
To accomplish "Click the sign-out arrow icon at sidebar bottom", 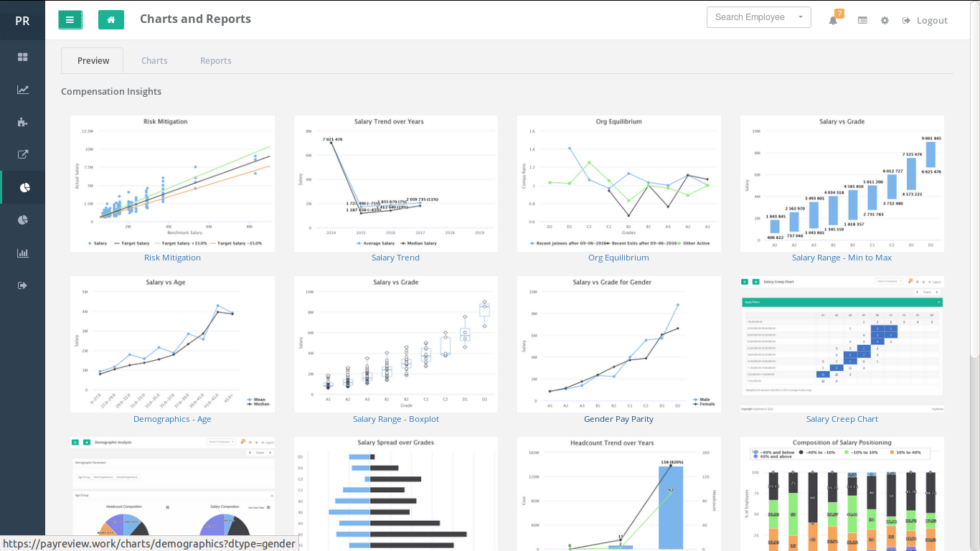I will pyautogui.click(x=23, y=286).
